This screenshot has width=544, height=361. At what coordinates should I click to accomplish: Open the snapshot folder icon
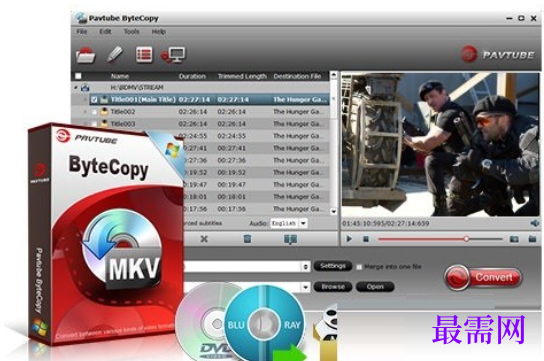click(532, 239)
